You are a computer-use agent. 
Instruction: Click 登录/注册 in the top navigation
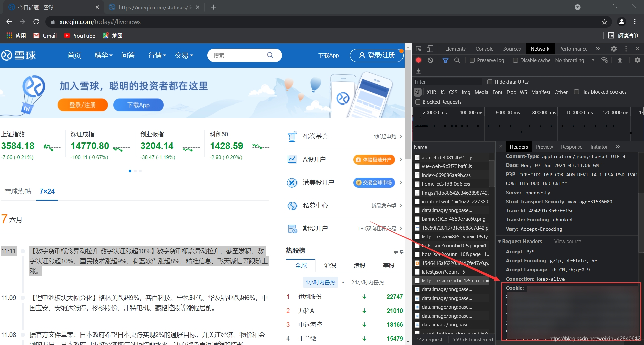[x=376, y=55]
